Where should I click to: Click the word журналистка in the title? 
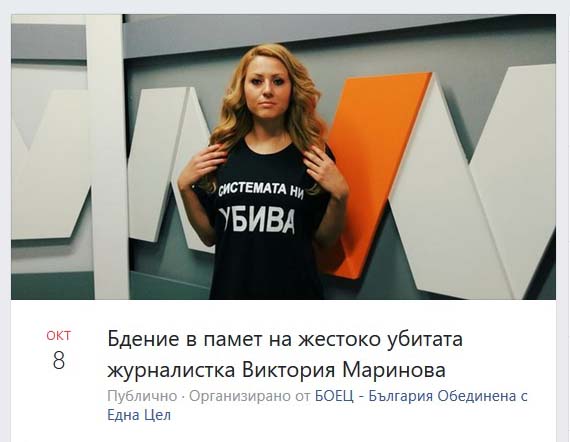(171, 370)
